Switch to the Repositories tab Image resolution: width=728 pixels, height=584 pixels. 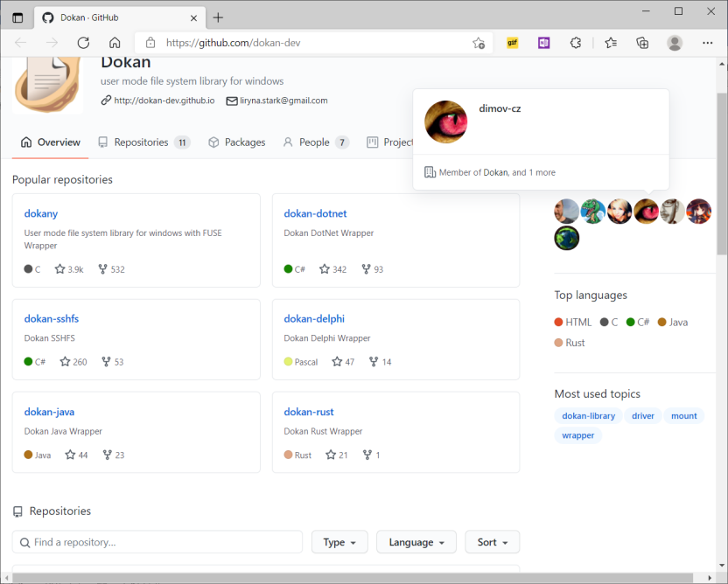pyautogui.click(x=143, y=143)
